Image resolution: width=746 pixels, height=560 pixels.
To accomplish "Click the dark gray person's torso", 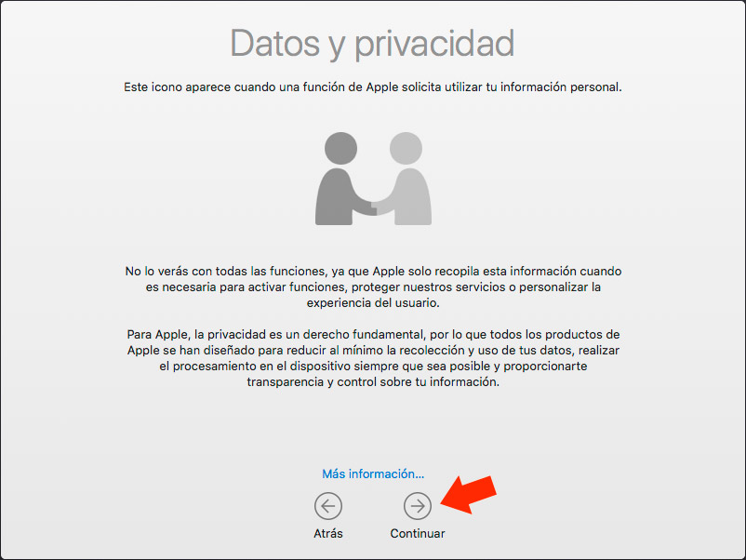I will click(336, 197).
